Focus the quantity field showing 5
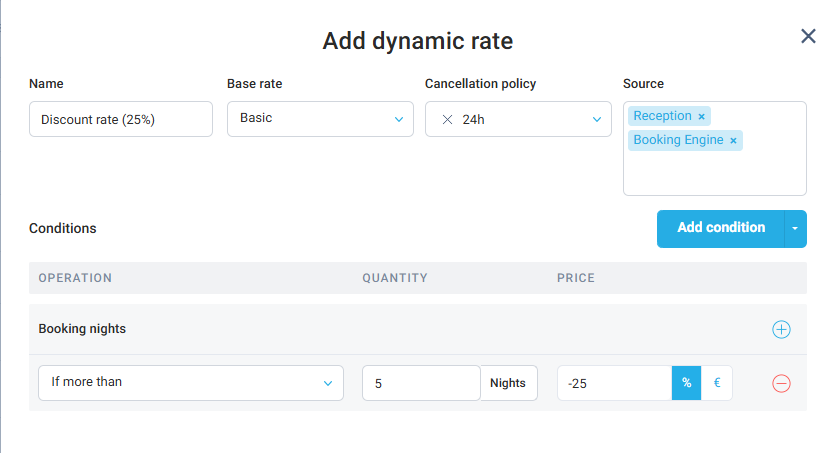This screenshot has width=833, height=453. pos(420,383)
